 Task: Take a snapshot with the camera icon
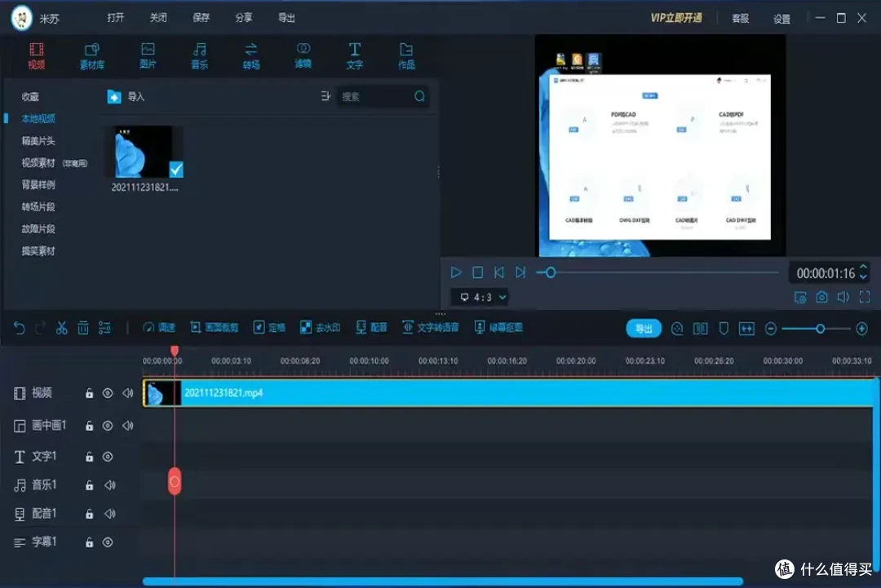point(821,297)
